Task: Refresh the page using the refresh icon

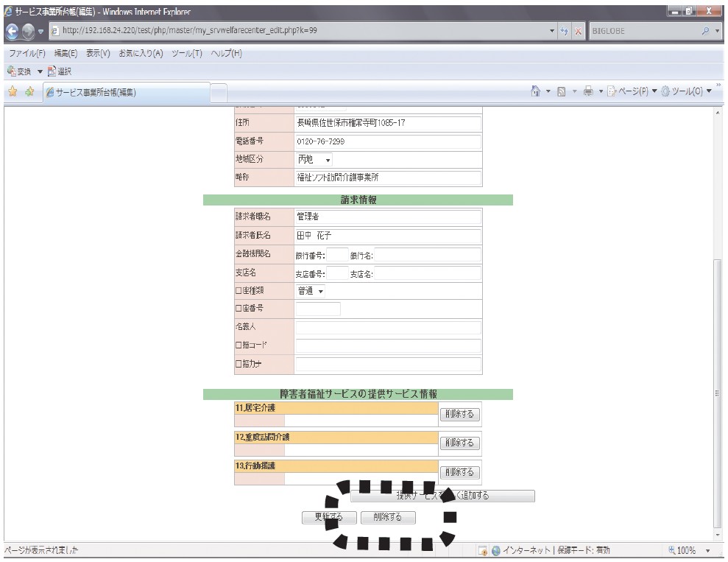Action: (564, 31)
